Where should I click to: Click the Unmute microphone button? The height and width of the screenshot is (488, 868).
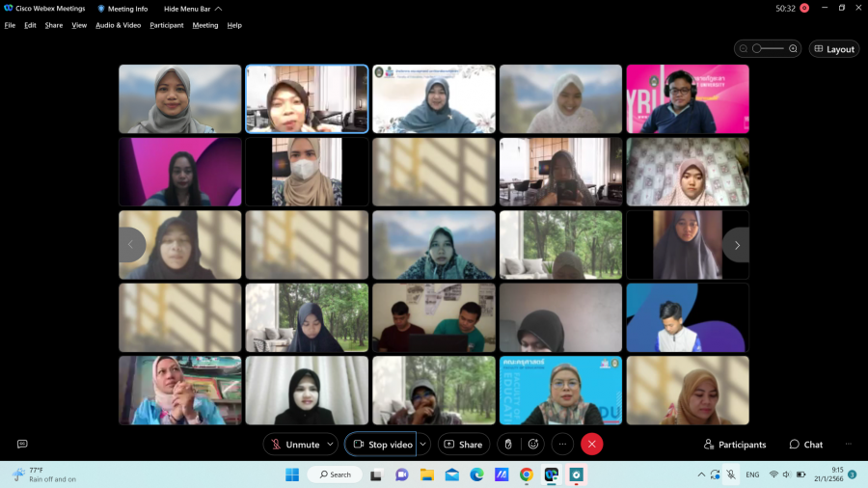(294, 445)
